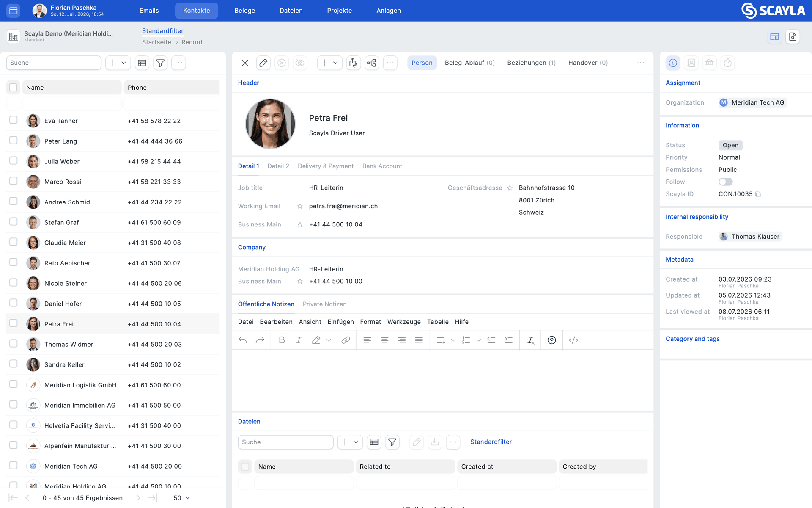Open the sidebar panel icon beside Florian Paschka

pos(14,11)
